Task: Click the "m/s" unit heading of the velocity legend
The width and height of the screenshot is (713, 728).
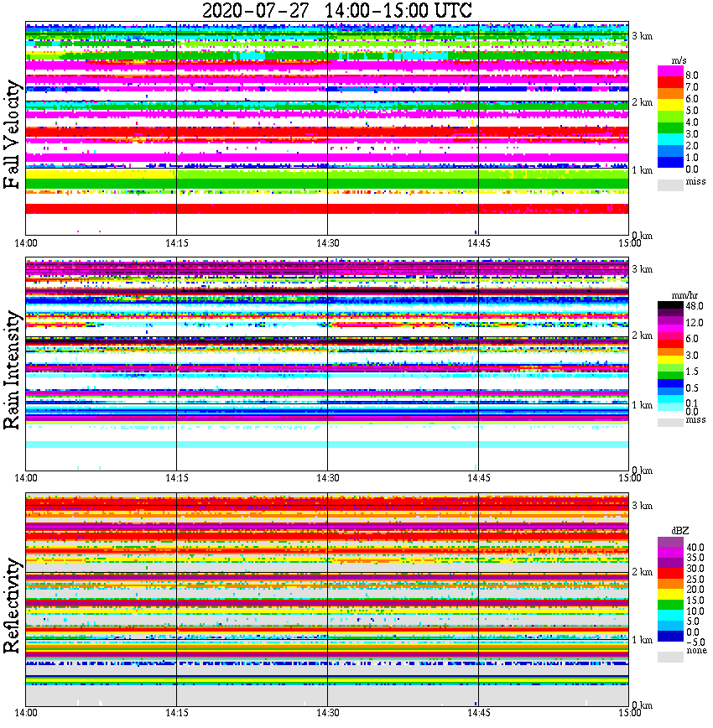Action: [x=679, y=61]
